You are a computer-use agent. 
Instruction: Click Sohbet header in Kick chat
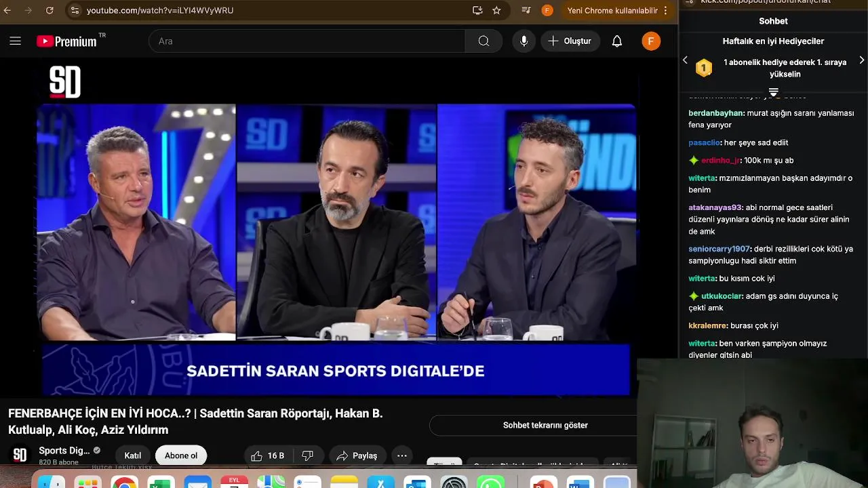pos(773,21)
